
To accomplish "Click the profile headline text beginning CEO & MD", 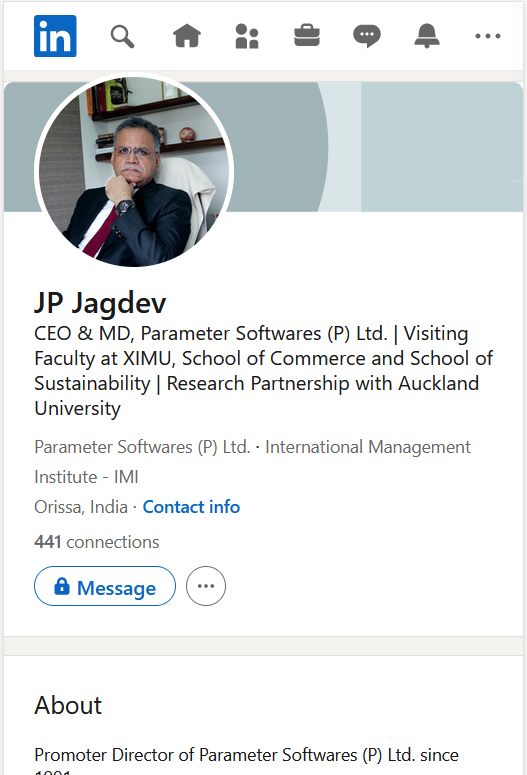I will coord(263,371).
